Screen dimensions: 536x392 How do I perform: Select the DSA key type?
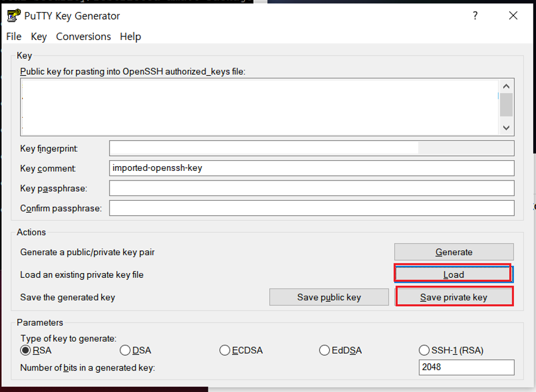point(135,350)
